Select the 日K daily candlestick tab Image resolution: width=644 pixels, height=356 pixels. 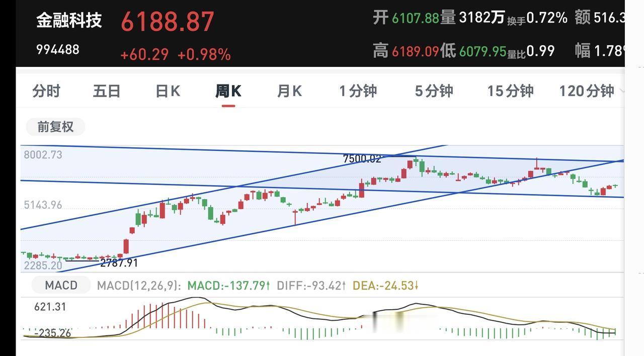pos(168,91)
